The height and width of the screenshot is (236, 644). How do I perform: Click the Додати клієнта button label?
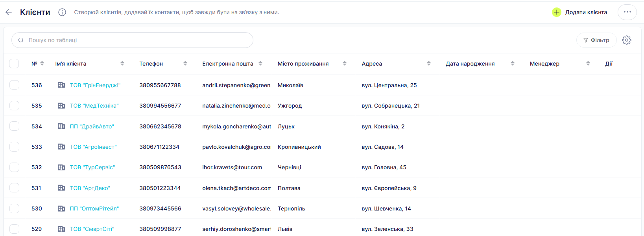586,12
